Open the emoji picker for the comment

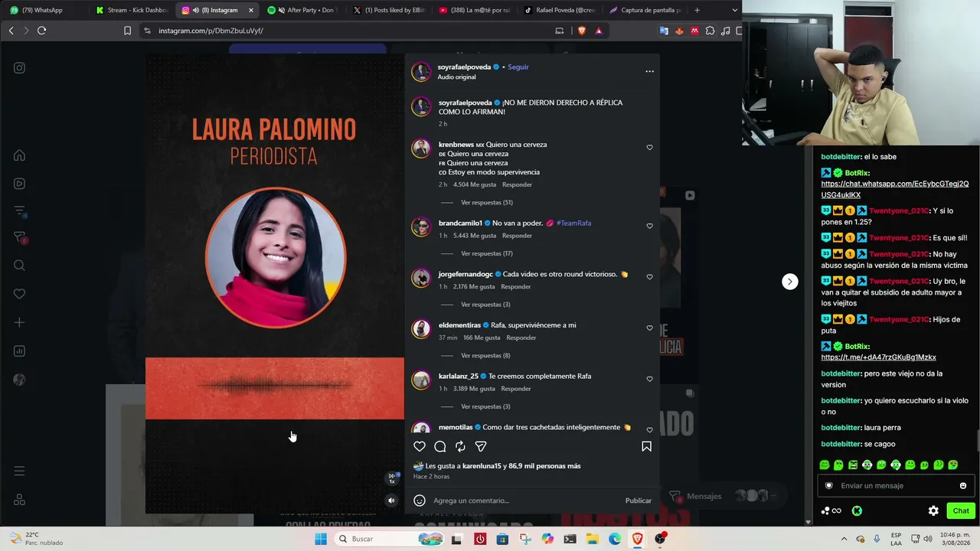coord(420,500)
